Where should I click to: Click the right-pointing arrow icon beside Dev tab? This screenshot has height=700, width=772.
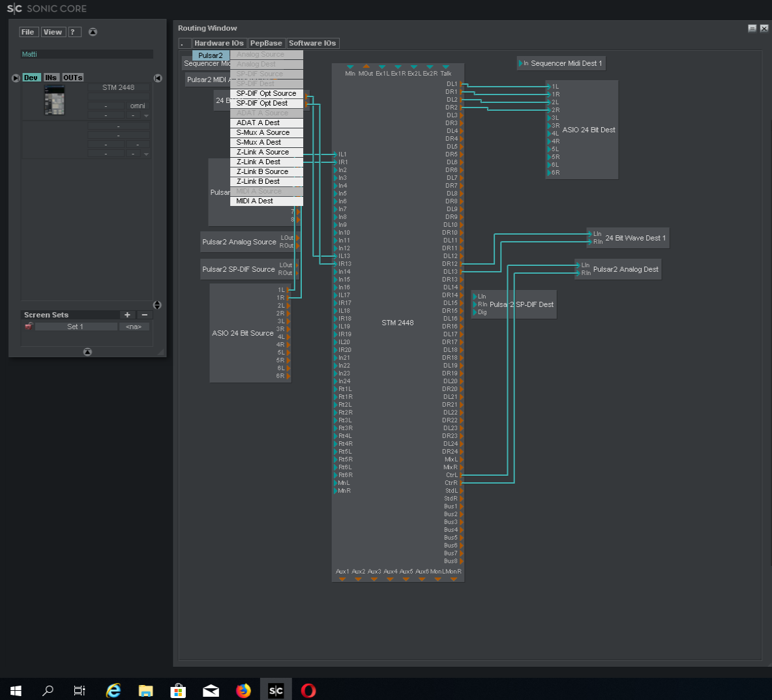16,78
